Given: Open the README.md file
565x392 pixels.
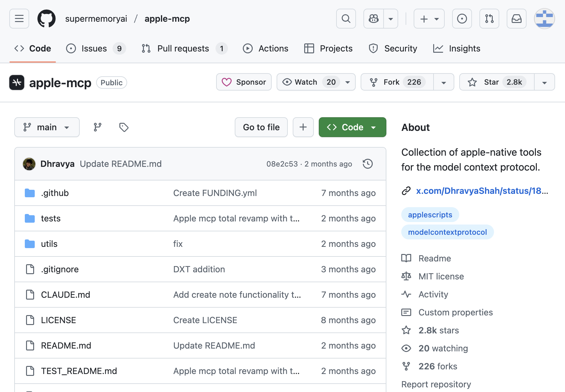Looking at the screenshot, I should pyautogui.click(x=66, y=345).
